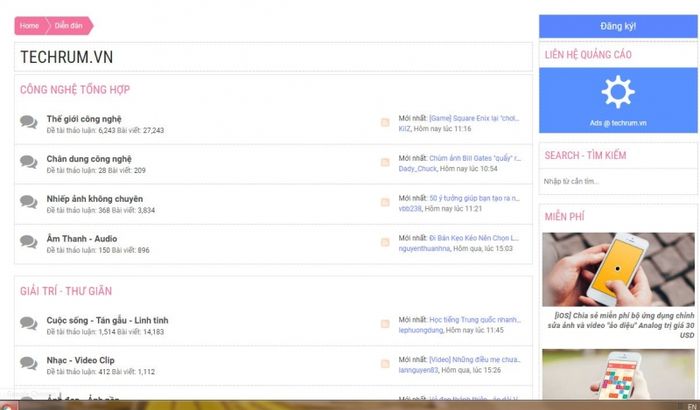Viewport: 700px width, 410px height.
Task: Click RSS icon in Chân dung công nghệ row
Action: tap(385, 162)
